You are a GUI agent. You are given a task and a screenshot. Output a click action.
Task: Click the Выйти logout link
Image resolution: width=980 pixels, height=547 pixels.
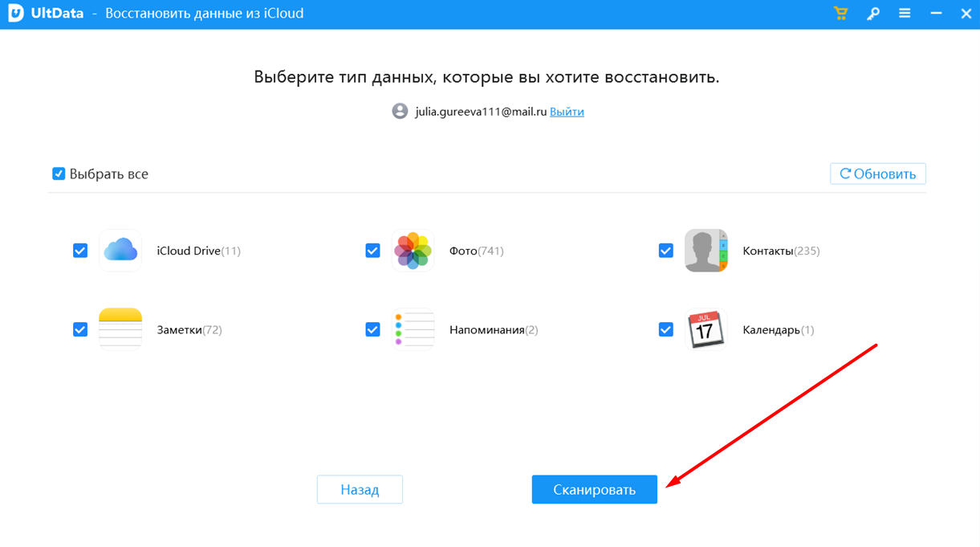[567, 112]
